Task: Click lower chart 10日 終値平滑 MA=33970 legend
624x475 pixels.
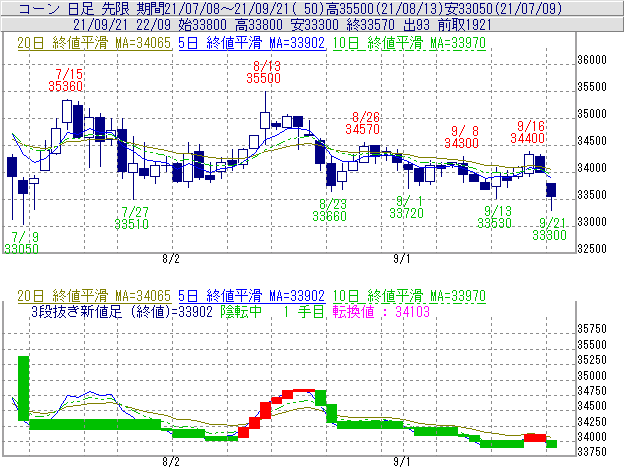Action: (x=409, y=296)
